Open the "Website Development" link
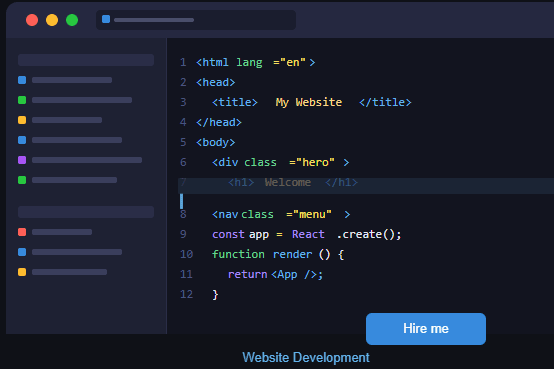This screenshot has width=554, height=369. (x=306, y=357)
